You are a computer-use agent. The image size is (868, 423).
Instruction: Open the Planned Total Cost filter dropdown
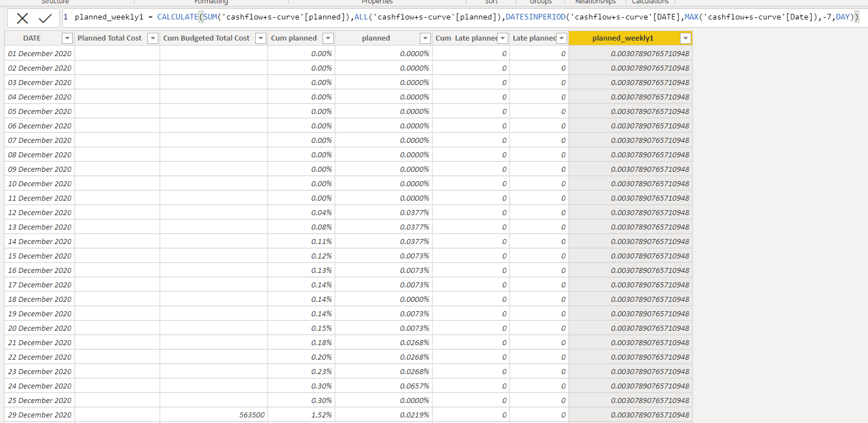(152, 38)
